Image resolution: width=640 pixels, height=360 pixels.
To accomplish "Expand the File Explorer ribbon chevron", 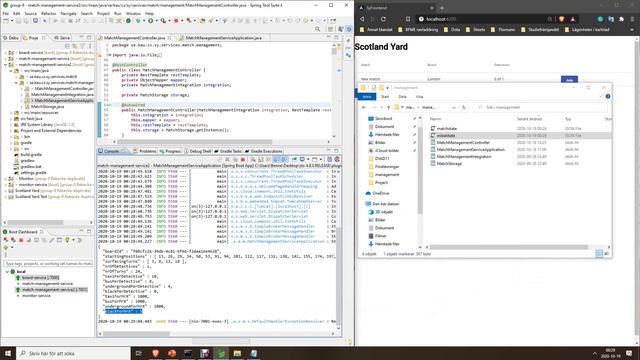I will 600,96.
